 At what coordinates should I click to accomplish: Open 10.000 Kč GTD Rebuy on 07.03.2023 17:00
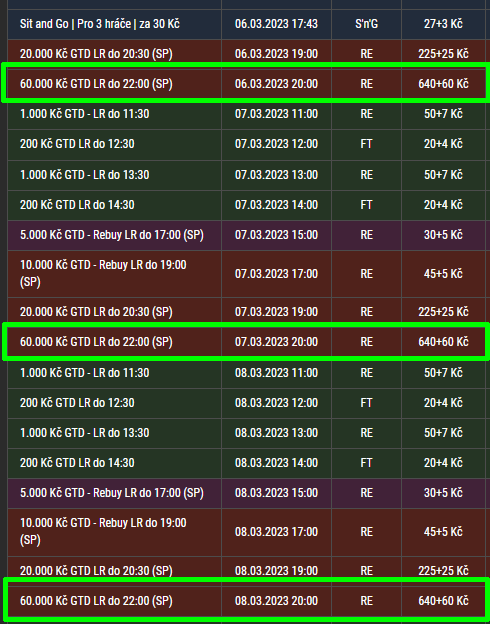click(x=247, y=274)
